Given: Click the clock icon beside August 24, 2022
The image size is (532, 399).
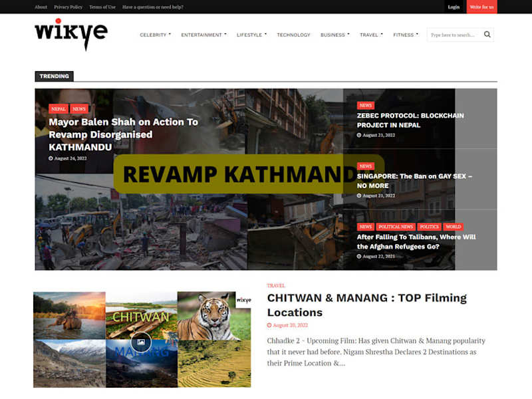Looking at the screenshot, I should pyautogui.click(x=51, y=158).
